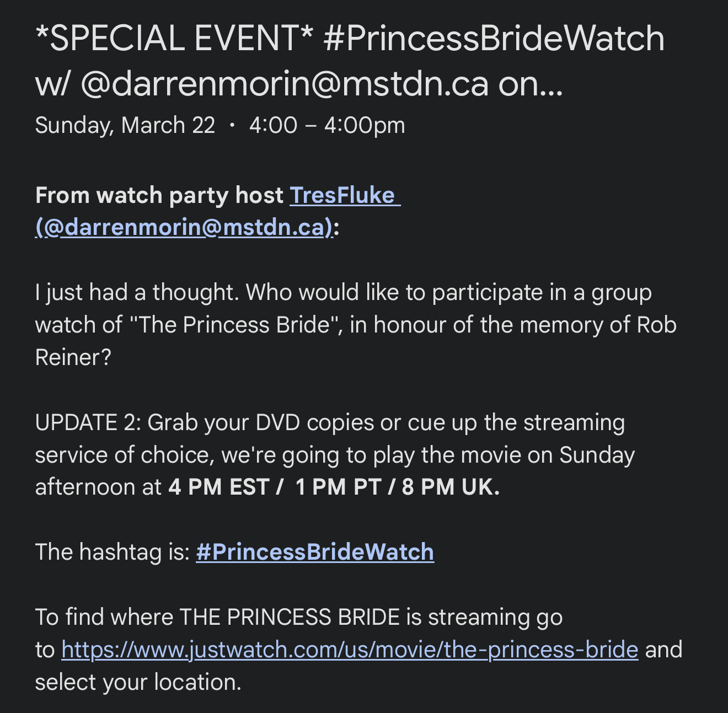Click the bold "4 PM EST" time
Viewport: 728px width, 713px height.
coord(218,487)
